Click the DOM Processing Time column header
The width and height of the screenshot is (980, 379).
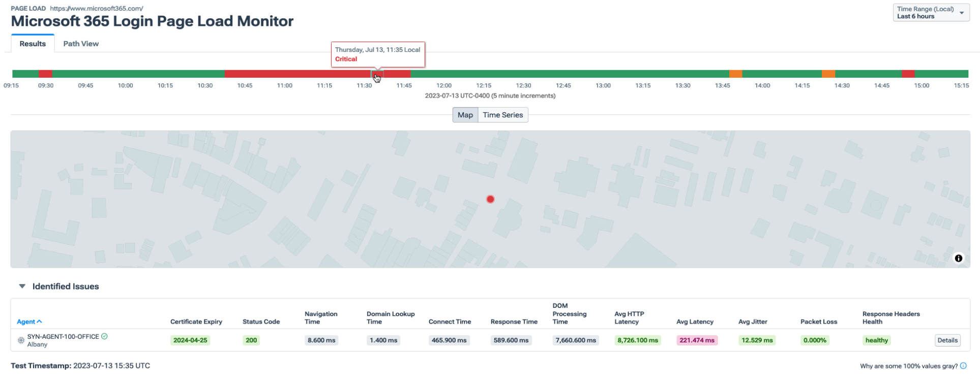click(570, 313)
